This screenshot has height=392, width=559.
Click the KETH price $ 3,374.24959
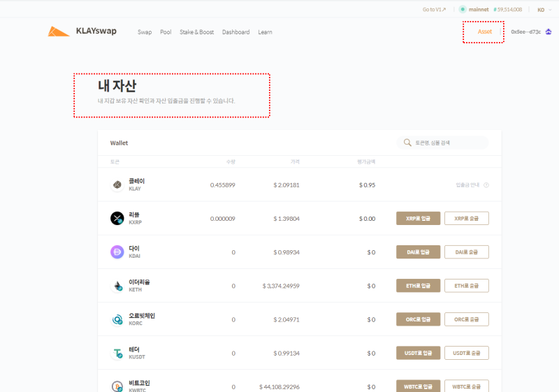(x=281, y=286)
